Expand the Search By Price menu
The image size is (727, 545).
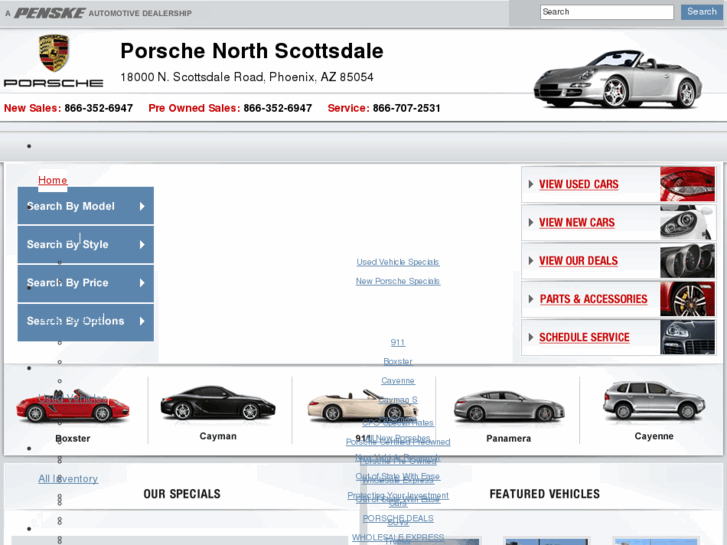coord(86,283)
